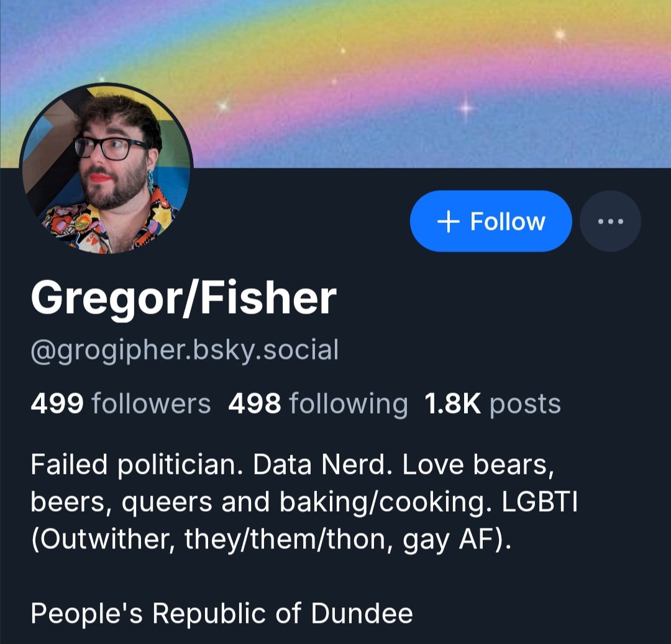Click the "Data Nerd" phrase in bio
Screen dimensions: 671x644
[x=322, y=465]
